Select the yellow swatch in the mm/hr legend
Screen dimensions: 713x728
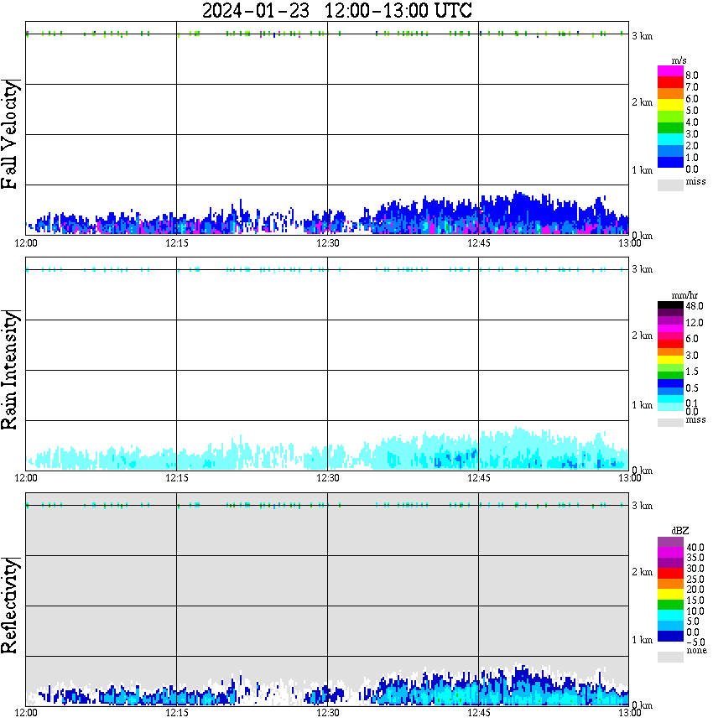pos(670,360)
